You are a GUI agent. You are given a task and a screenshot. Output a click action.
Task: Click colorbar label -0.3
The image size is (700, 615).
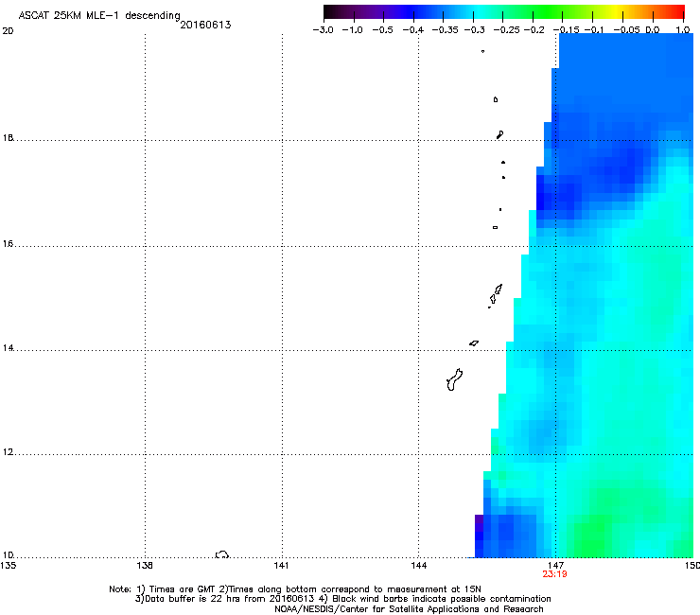pyautogui.click(x=475, y=30)
